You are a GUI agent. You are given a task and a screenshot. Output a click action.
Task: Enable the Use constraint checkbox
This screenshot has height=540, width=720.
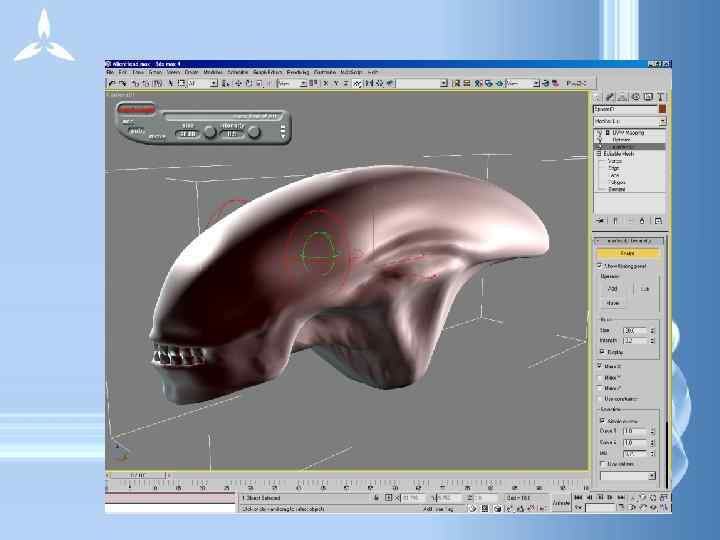(x=599, y=399)
